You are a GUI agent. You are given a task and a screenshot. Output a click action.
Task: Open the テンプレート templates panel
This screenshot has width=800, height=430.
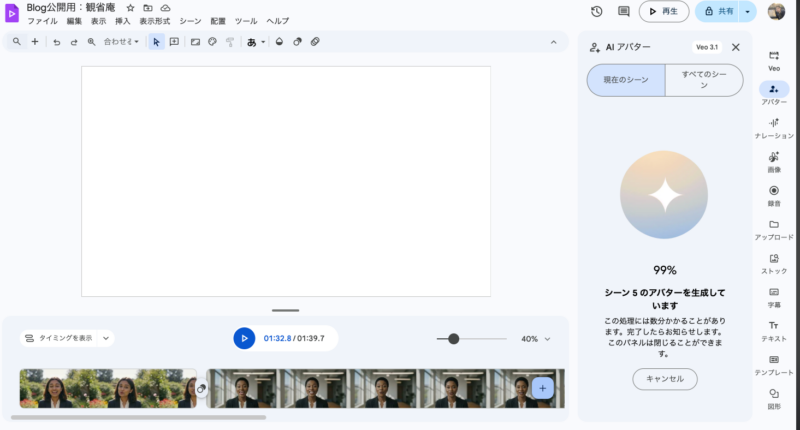click(x=773, y=364)
